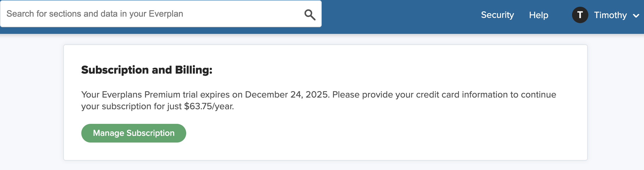Open the Help menu item
The image size is (644, 170).
click(x=539, y=15)
